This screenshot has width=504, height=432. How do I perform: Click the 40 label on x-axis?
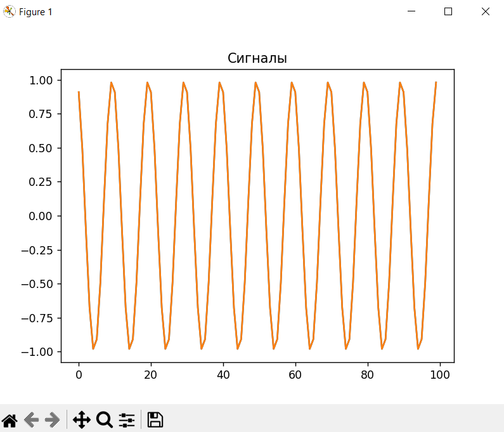click(223, 375)
